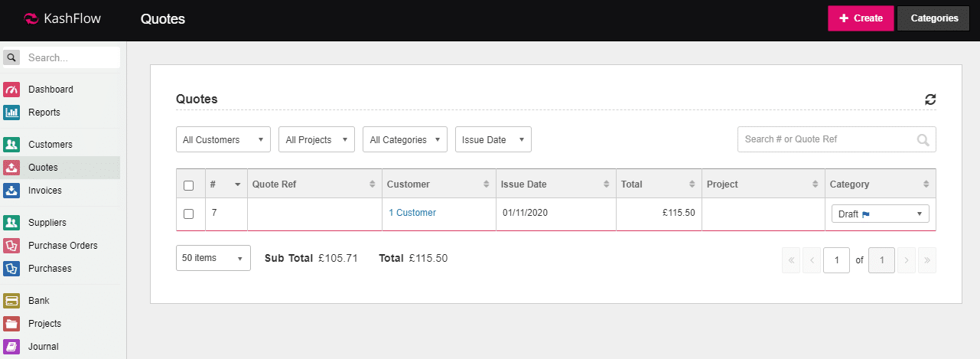This screenshot has width=980, height=359.
Task: Click the Purchase Orders icon
Action: 11,246
